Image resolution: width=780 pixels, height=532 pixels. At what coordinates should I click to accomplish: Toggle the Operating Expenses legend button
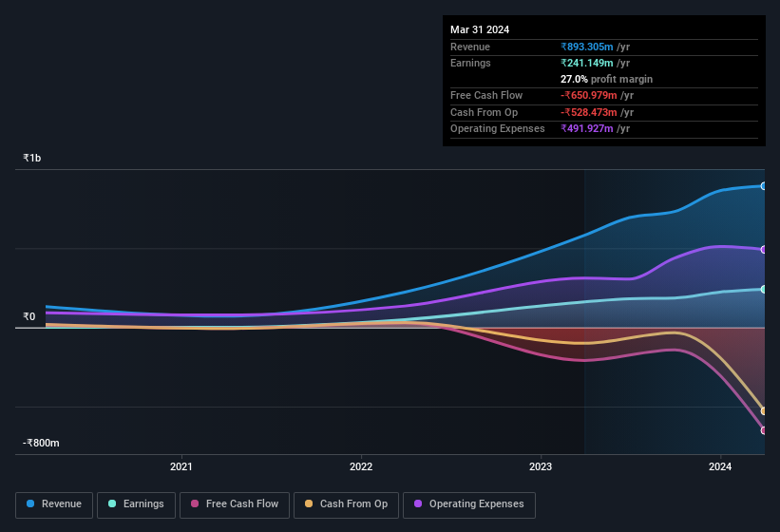click(469, 504)
